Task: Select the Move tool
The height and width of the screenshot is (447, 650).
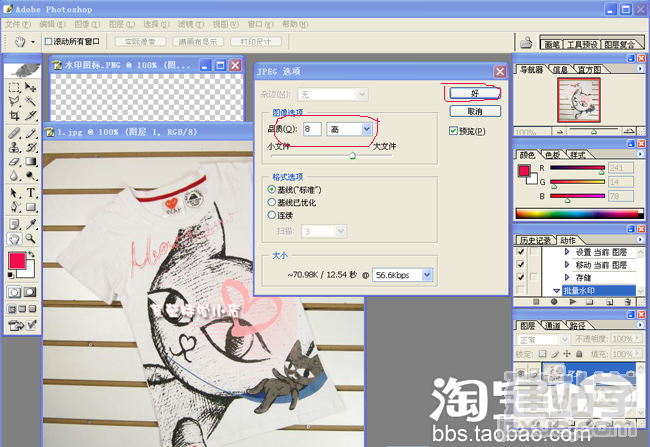Action: point(30,87)
